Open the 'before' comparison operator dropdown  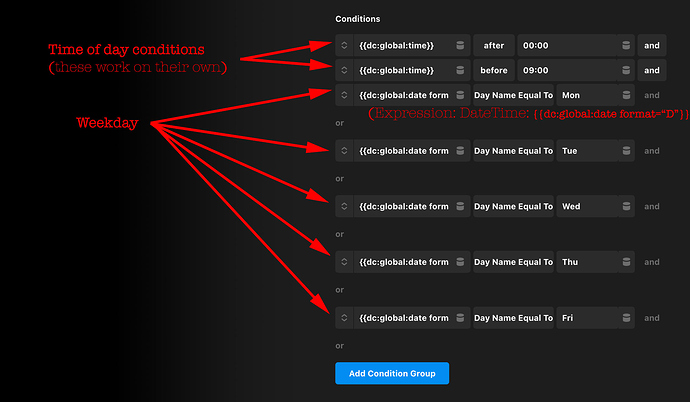tap(493, 70)
